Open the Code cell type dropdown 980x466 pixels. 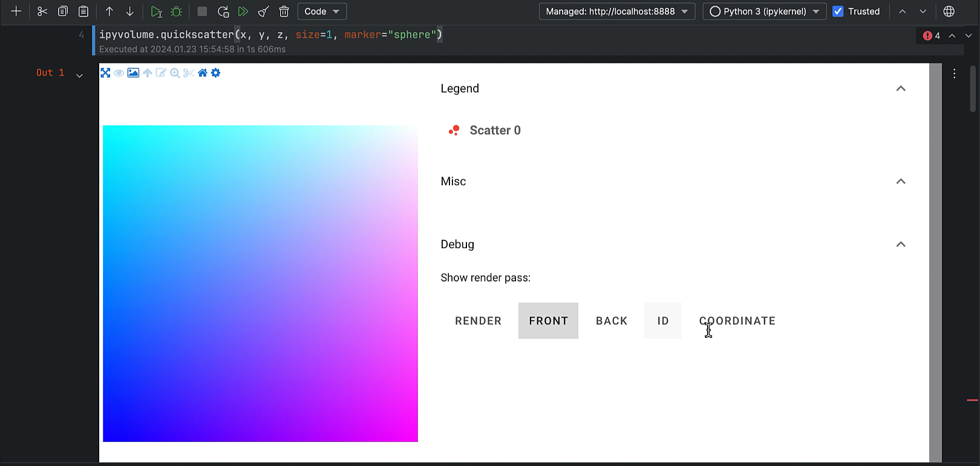(322, 11)
